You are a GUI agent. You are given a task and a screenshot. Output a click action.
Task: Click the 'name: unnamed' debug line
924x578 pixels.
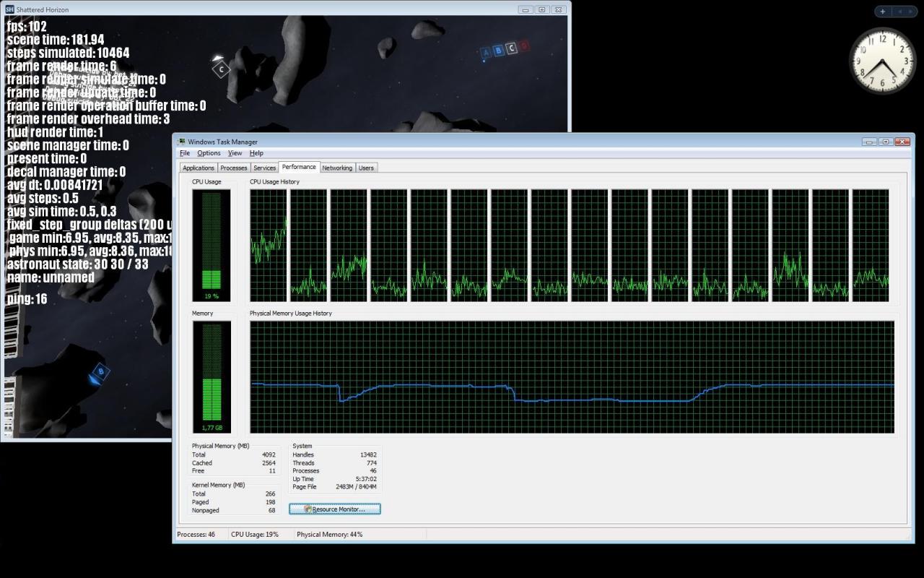tap(51, 277)
